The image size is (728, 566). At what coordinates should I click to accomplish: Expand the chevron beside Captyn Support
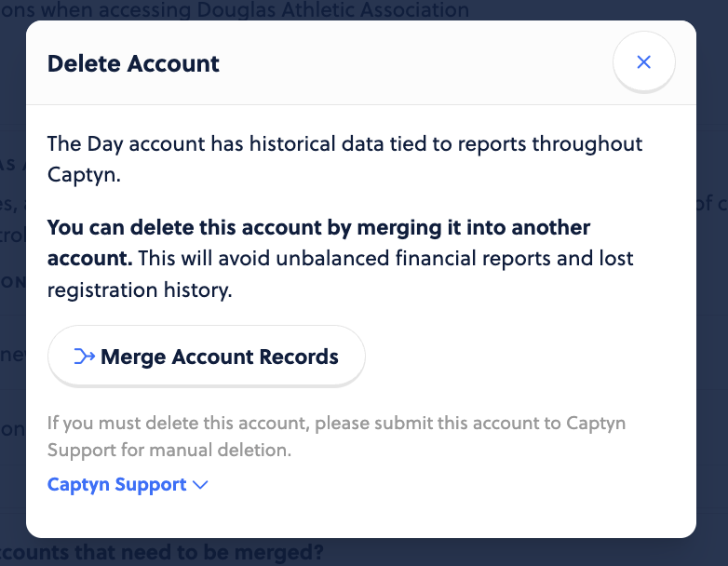(200, 485)
